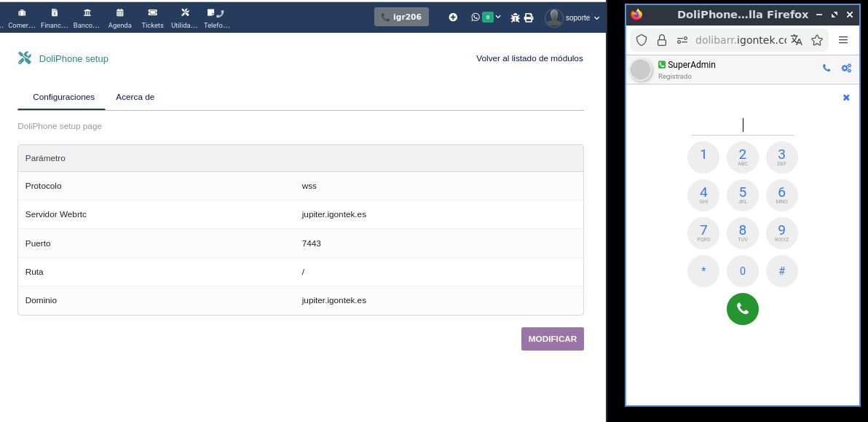Click the blue phone icon beside SuperAdmin

(x=826, y=69)
